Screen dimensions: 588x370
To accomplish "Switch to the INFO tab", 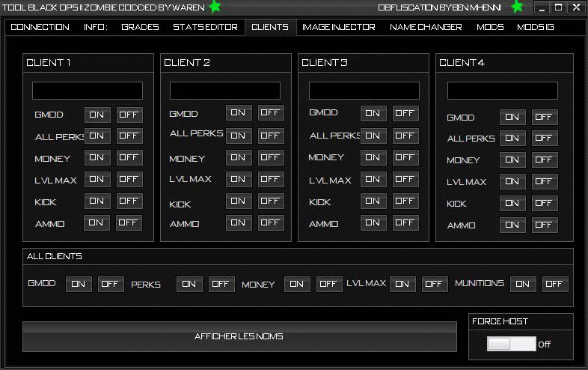I will [x=96, y=27].
